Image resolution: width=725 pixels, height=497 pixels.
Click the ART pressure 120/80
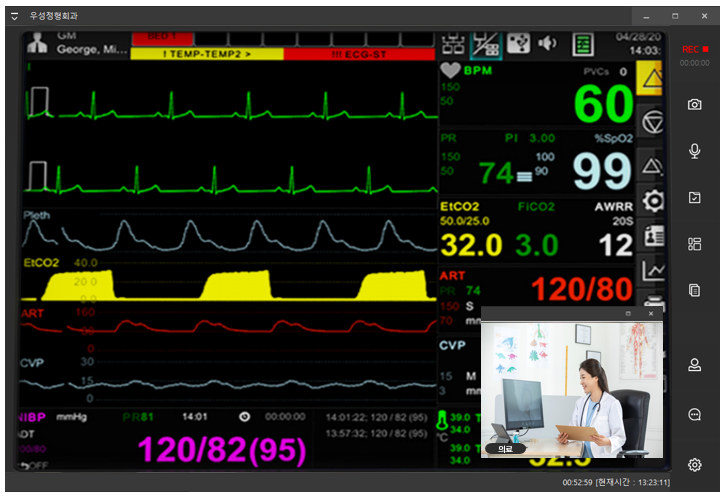point(582,290)
